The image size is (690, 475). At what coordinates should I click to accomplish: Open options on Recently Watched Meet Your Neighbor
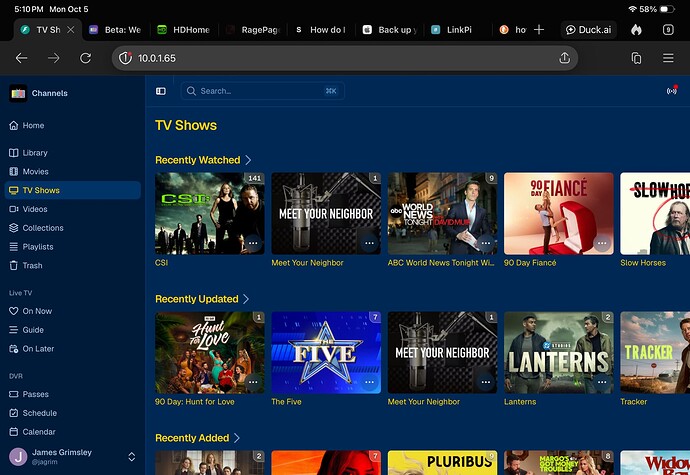pyautogui.click(x=369, y=243)
